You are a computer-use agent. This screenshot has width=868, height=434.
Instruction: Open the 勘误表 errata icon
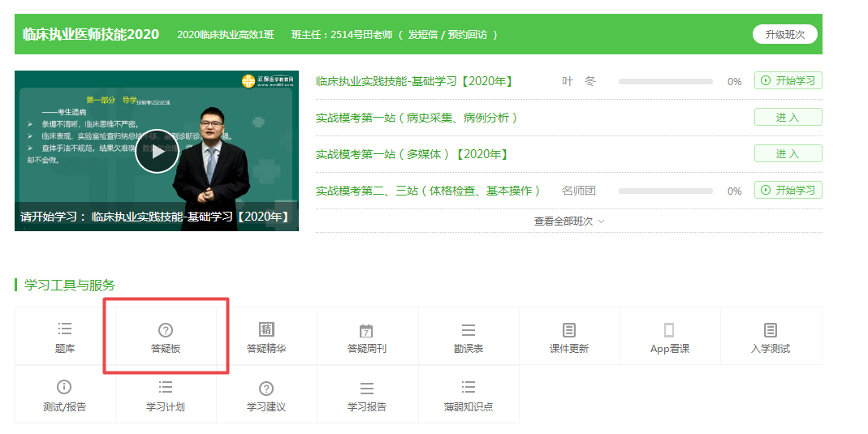(469, 330)
